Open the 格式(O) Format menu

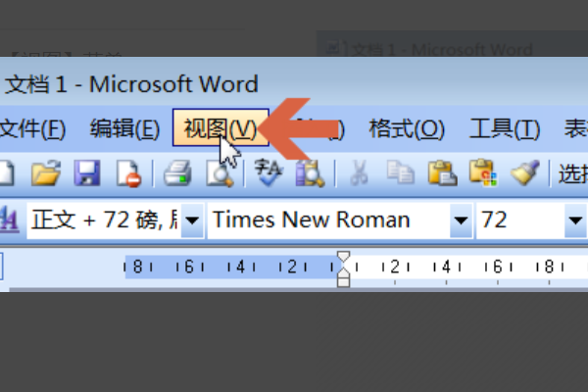(x=407, y=128)
